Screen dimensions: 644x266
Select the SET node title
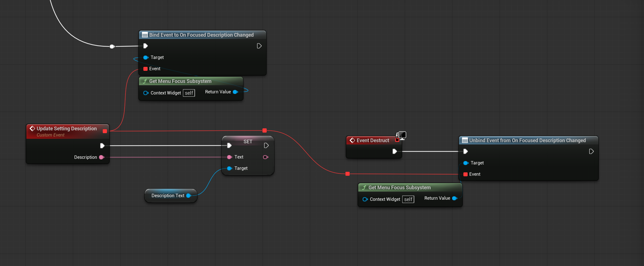click(x=248, y=142)
